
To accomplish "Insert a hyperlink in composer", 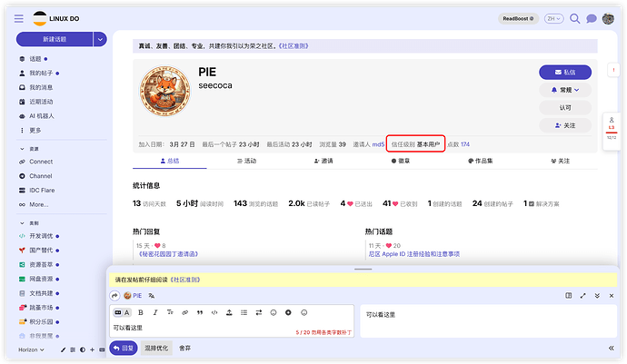I will pyautogui.click(x=184, y=312).
